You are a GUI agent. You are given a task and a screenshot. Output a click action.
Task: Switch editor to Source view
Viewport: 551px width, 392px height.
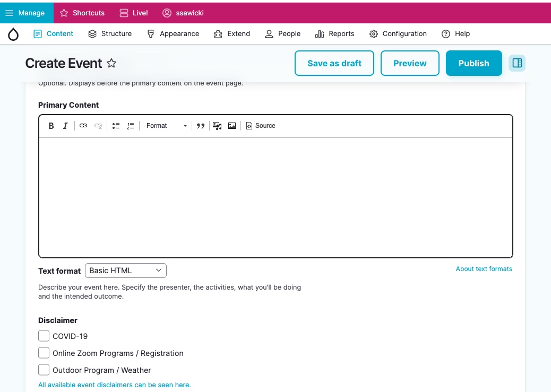click(261, 126)
